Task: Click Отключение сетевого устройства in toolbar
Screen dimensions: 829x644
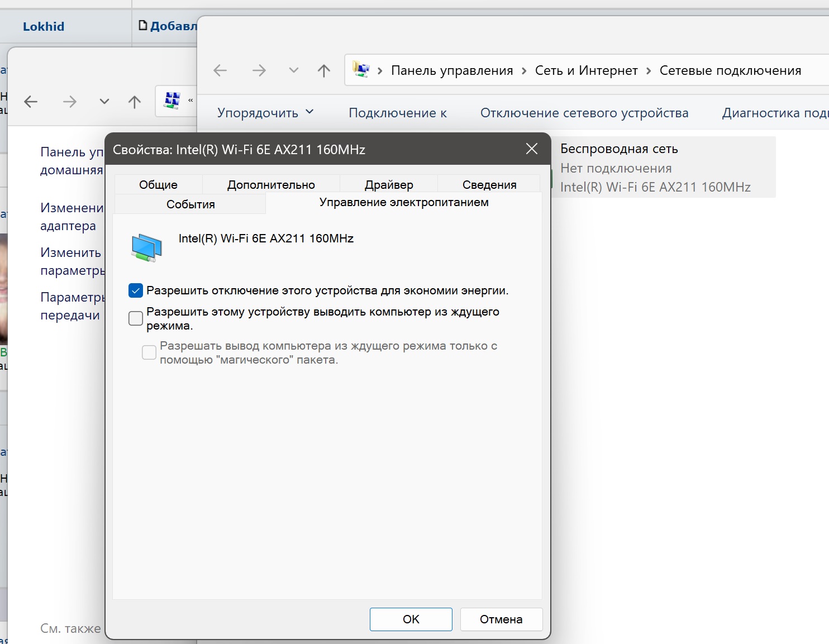Action: coord(584,113)
